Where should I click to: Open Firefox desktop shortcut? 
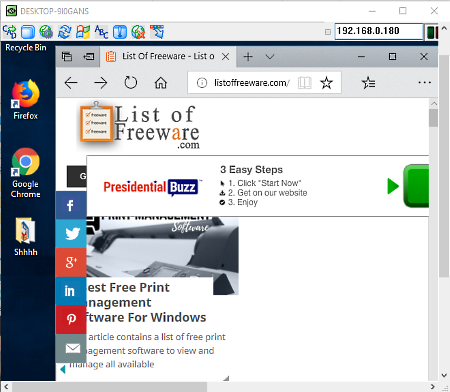[x=26, y=99]
